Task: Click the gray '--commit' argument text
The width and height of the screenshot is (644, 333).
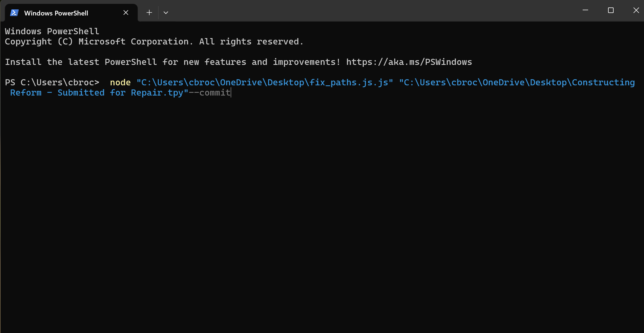Action: (x=209, y=93)
